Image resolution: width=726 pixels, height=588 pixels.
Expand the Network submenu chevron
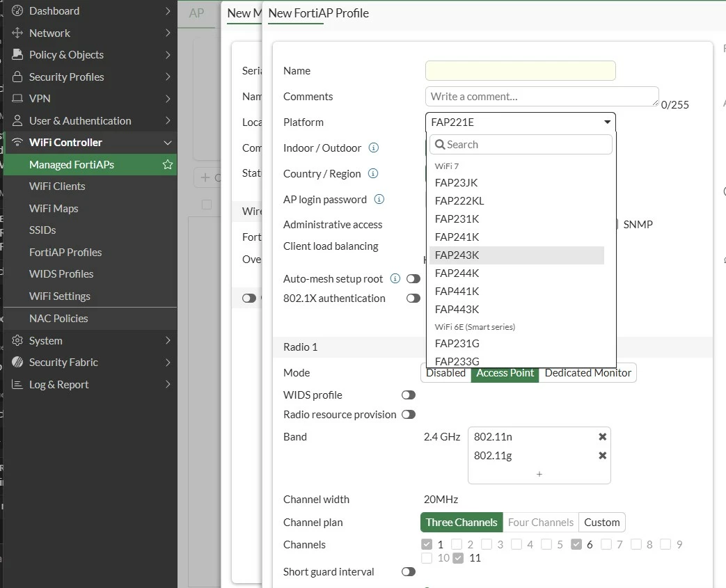point(168,33)
